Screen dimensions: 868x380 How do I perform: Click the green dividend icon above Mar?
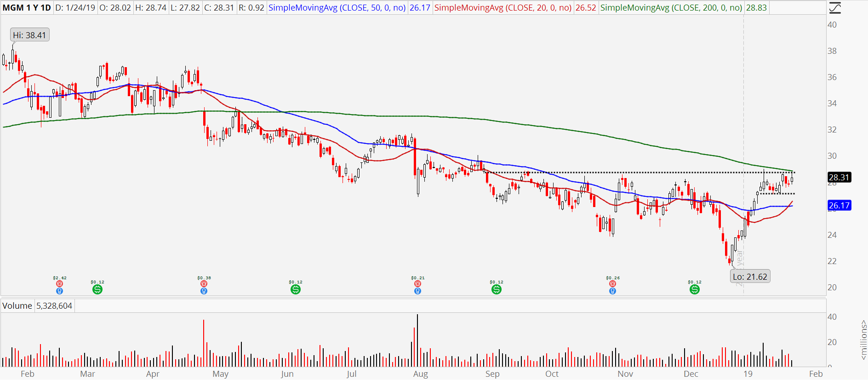point(97,289)
